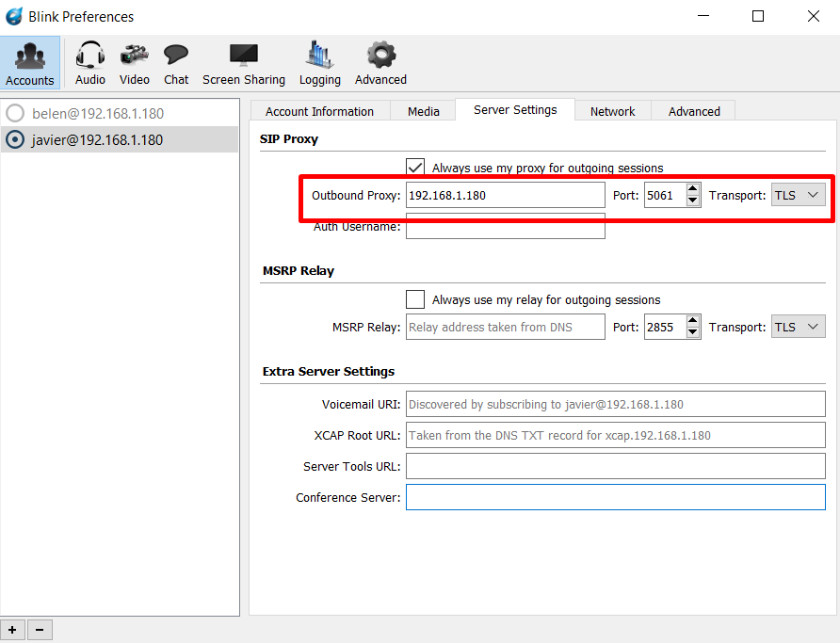Click the Voicemail URI field
Screen dimensions: 840x643
tap(616, 404)
